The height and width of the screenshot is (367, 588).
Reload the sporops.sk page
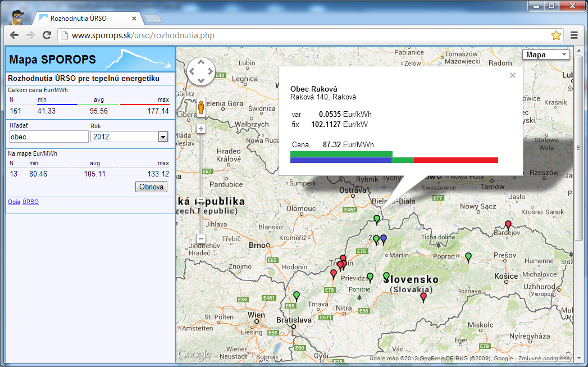(47, 35)
